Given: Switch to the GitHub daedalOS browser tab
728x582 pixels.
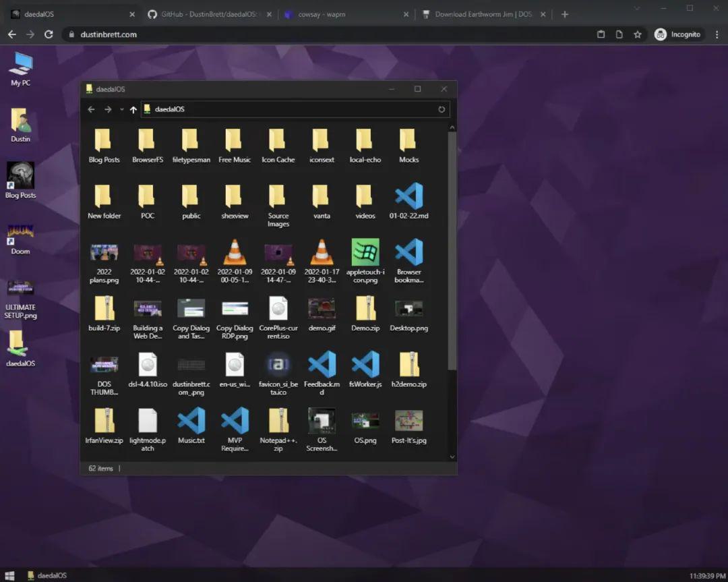Looking at the screenshot, I should click(209, 14).
